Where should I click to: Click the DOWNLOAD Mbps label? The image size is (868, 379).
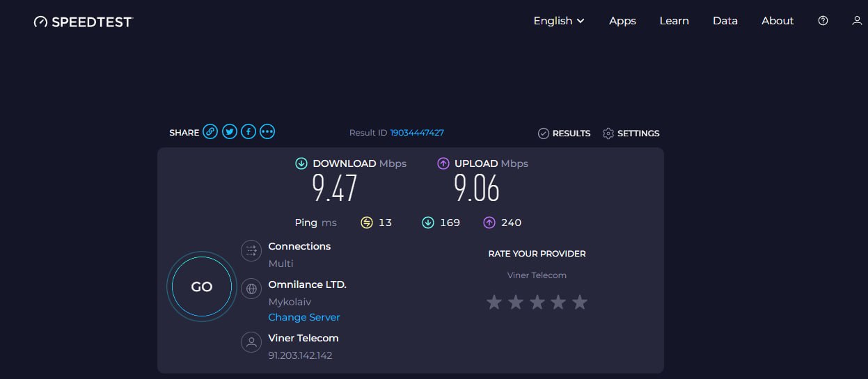(360, 163)
